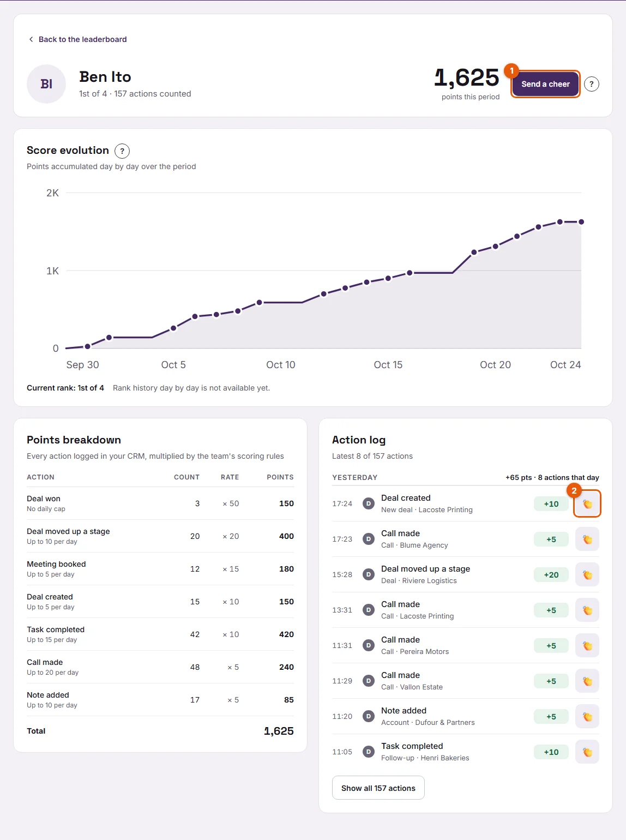Viewport: 626px width, 840px height.
Task: Click the YESTERDAY group header
Action: pos(354,477)
